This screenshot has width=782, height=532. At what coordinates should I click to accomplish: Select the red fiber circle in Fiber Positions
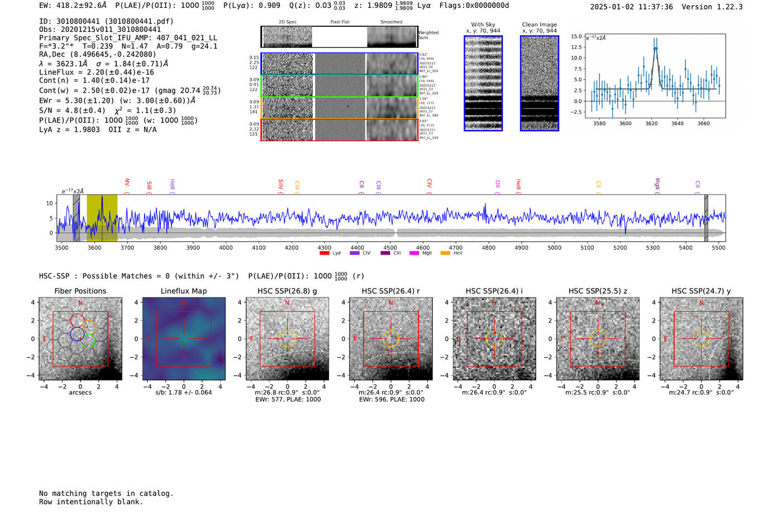(77, 320)
